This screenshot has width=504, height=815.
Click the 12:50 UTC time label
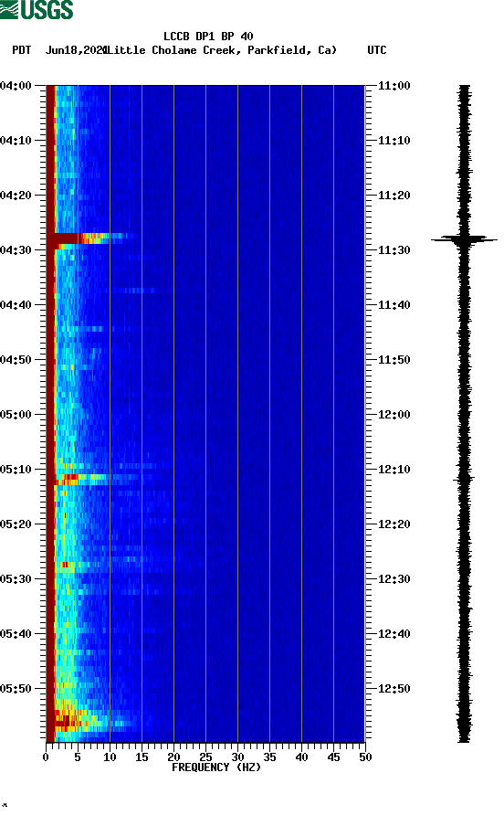394,689
